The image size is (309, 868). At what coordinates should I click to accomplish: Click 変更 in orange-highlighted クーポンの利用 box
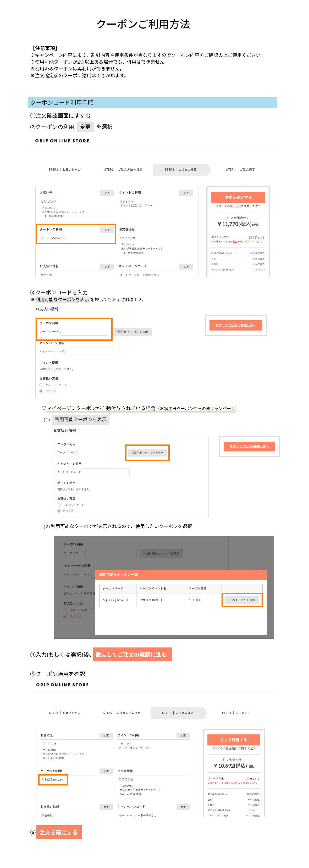[107, 230]
